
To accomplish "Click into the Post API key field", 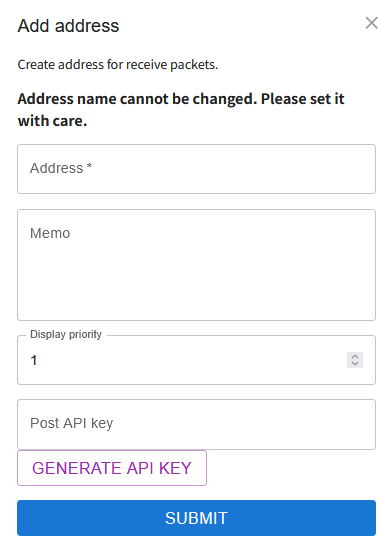I will [196, 424].
